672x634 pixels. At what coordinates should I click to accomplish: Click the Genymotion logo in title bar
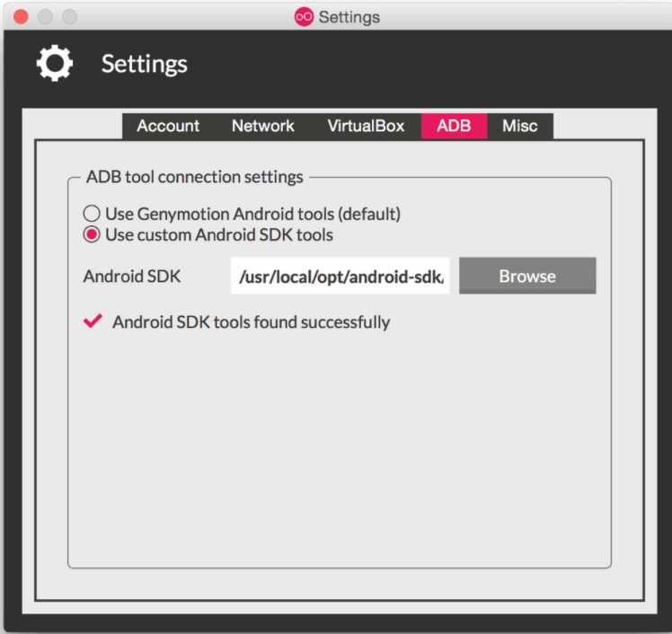click(304, 17)
